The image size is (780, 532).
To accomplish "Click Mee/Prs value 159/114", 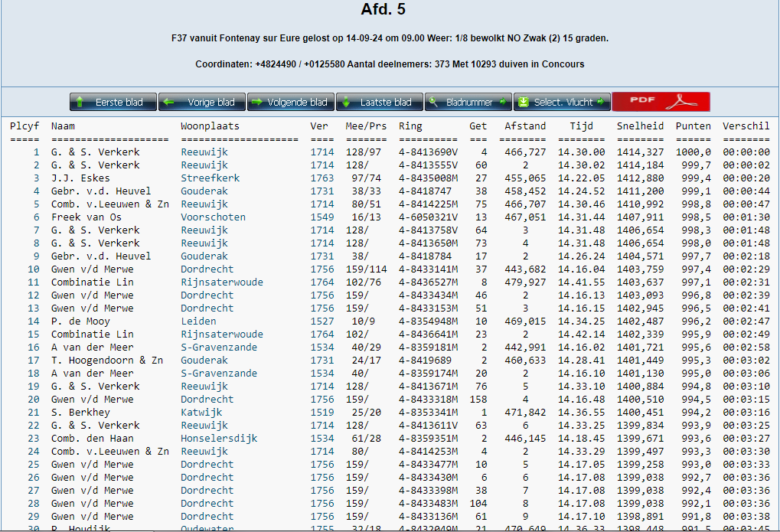I will click(x=366, y=269).
